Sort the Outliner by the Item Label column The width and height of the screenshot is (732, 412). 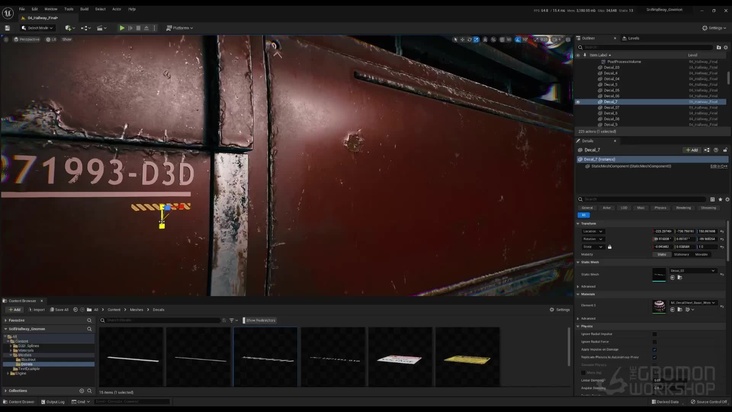(600, 55)
